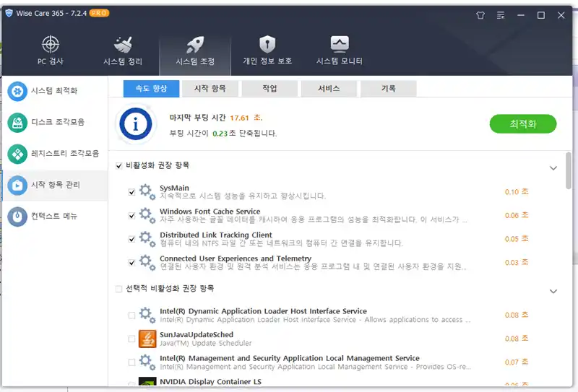Switch to the 서비스 tab

pos(329,89)
